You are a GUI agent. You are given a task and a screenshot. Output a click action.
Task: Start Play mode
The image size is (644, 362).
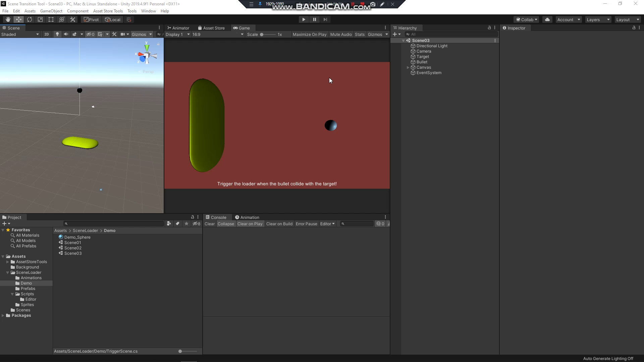304,19
